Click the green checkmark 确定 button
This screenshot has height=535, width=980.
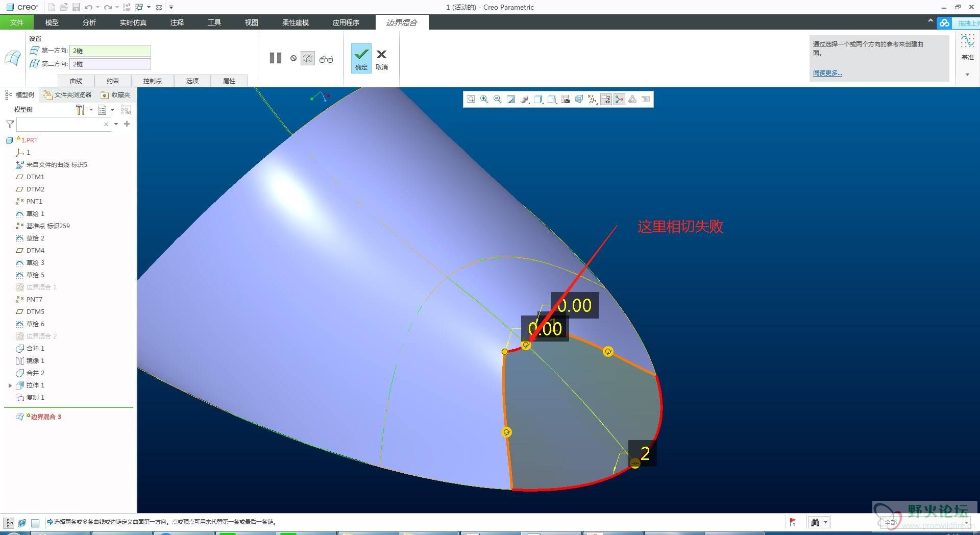pyautogui.click(x=361, y=58)
